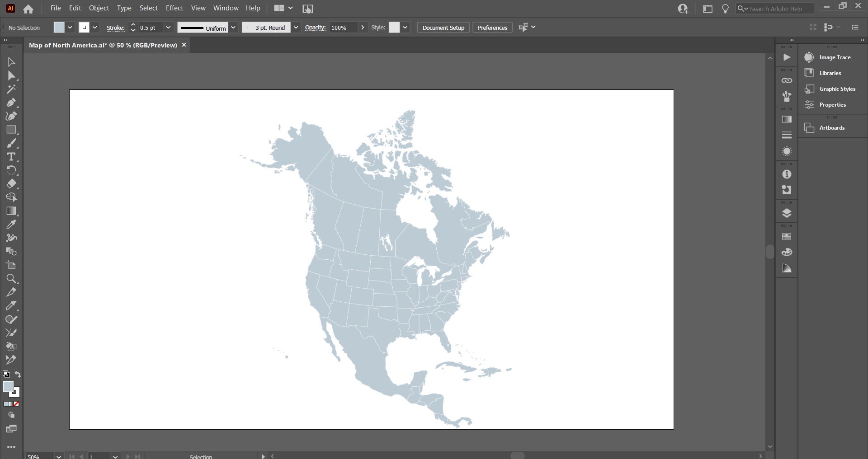
Task: Select the Rectangle tool
Action: pyautogui.click(x=11, y=130)
